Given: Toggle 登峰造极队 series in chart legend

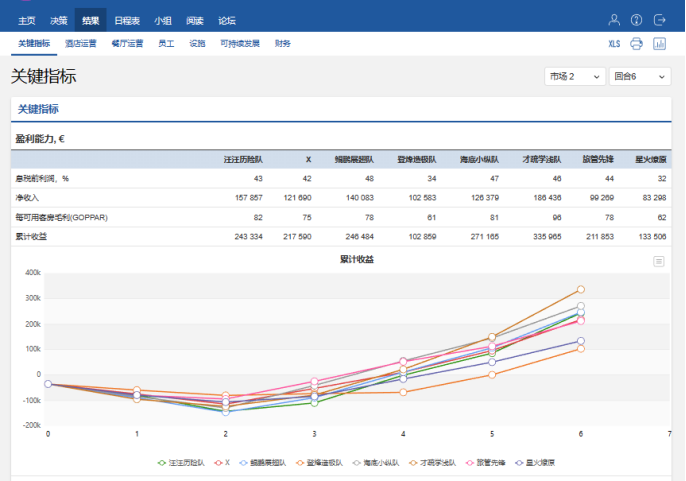Looking at the screenshot, I should pos(319,463).
